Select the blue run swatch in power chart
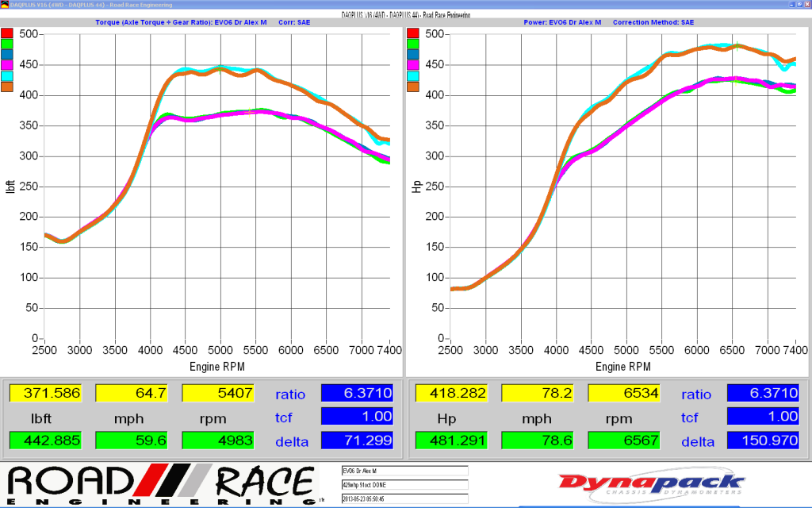This screenshot has height=508, width=812. click(412, 55)
